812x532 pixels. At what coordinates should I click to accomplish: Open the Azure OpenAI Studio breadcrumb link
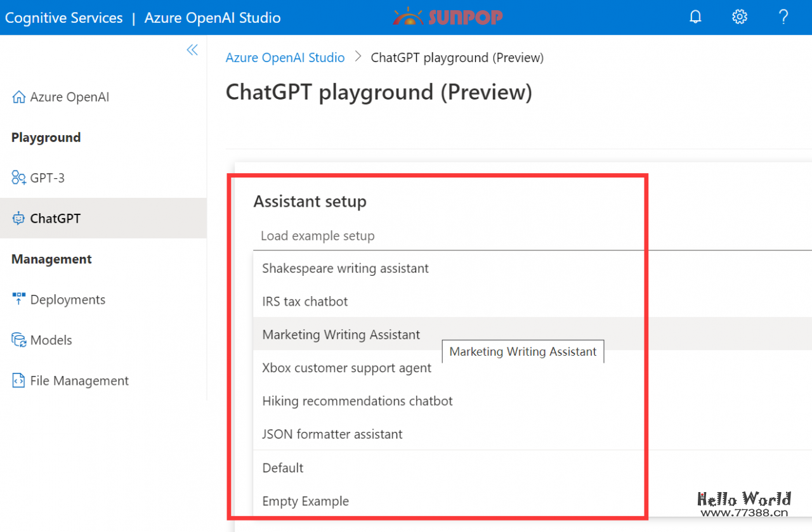[285, 57]
